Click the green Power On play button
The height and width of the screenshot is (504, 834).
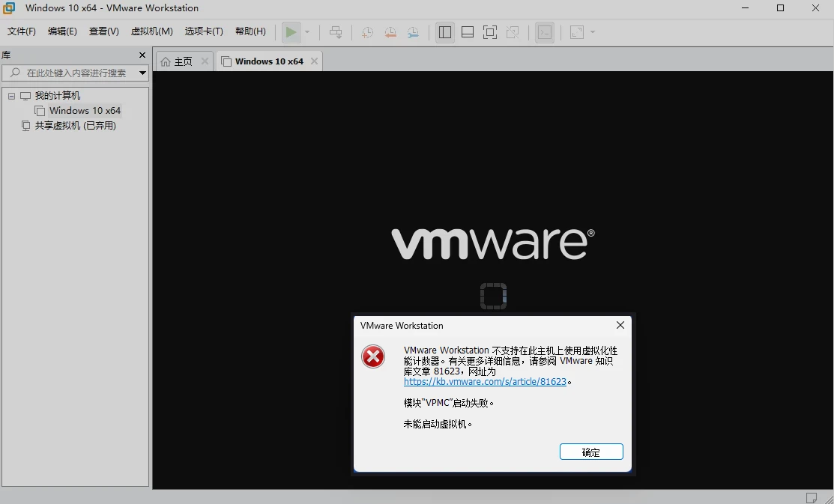[x=291, y=32]
